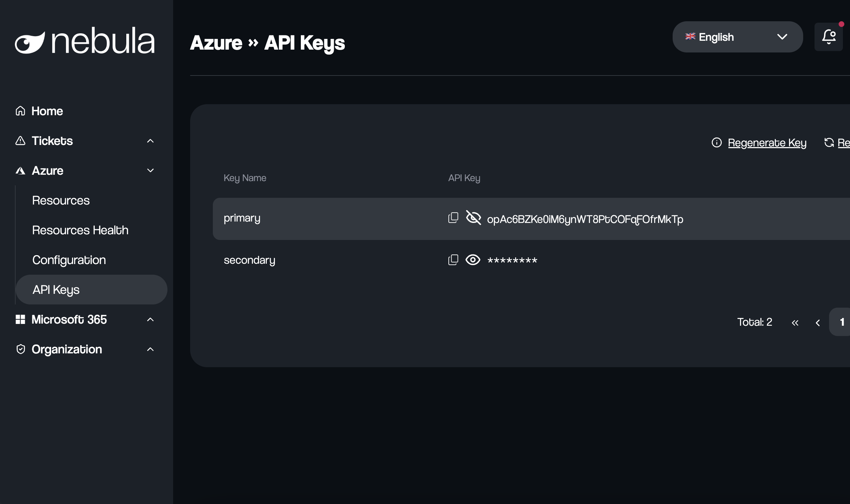Go to the previous page arrow
The width and height of the screenshot is (850, 504).
coord(818,323)
